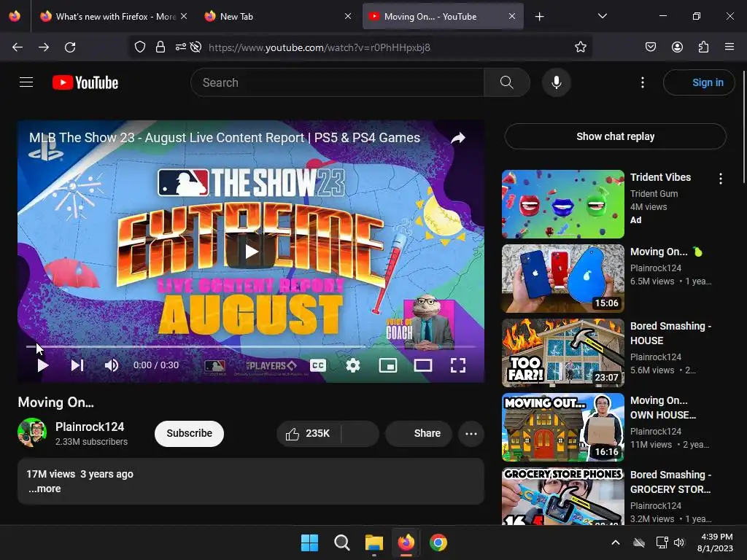The image size is (747, 560).
Task: Open Plainrock124 channel name link
Action: (x=90, y=427)
